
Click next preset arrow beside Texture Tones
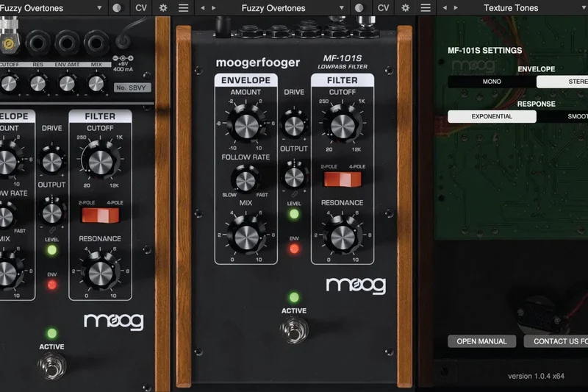(456, 8)
